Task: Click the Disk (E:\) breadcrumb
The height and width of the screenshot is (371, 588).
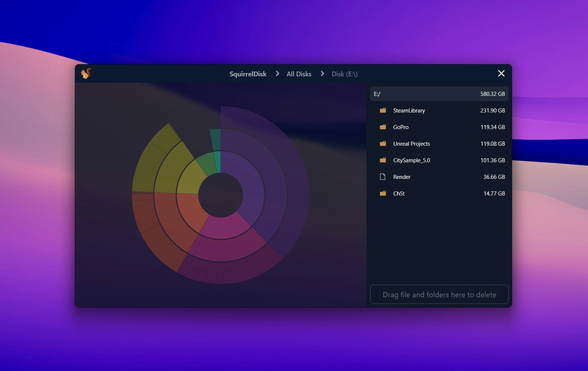Action: (344, 74)
